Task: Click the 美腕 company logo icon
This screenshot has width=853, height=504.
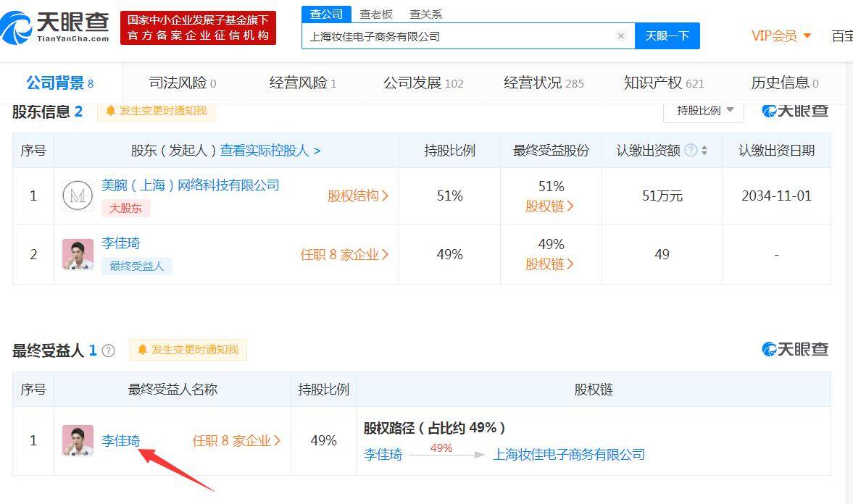Action: 78,196
